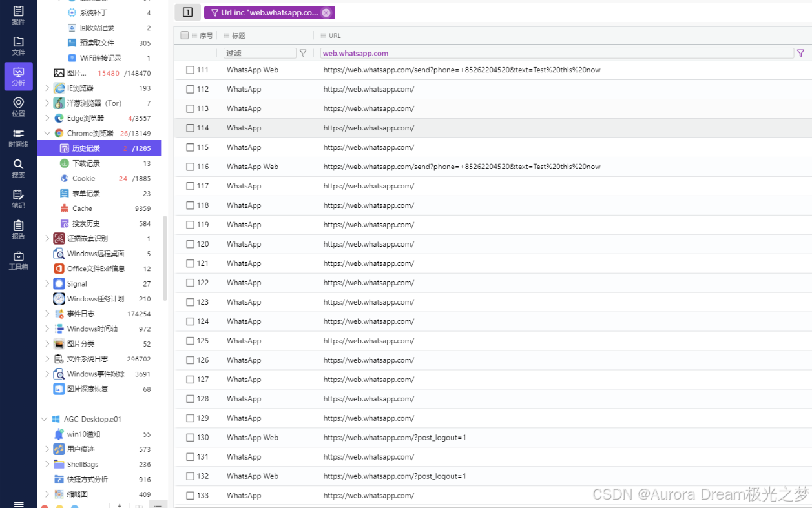Image resolution: width=812 pixels, height=508 pixels.
Task: Click the URL filter field containing web.whatsapp.com
Action: coord(556,53)
